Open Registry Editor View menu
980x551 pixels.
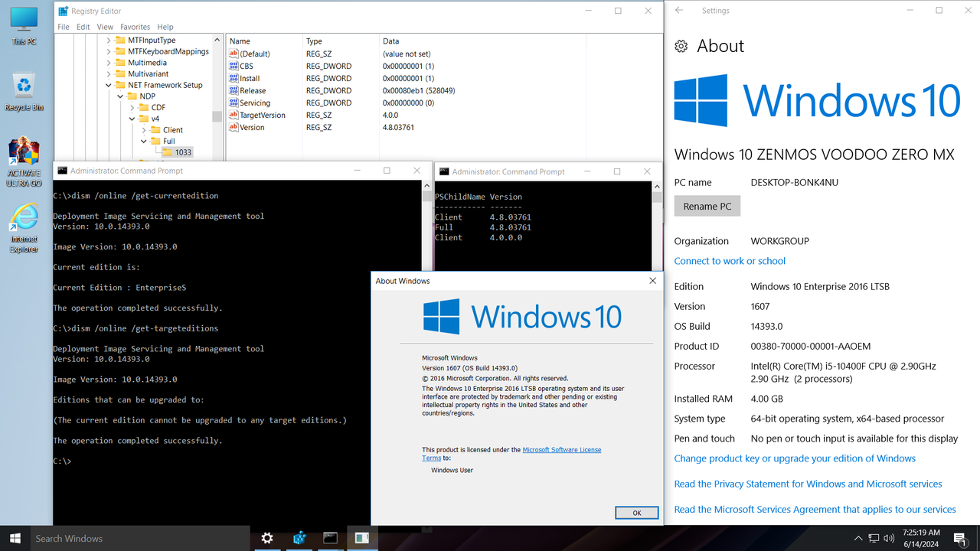click(x=105, y=27)
